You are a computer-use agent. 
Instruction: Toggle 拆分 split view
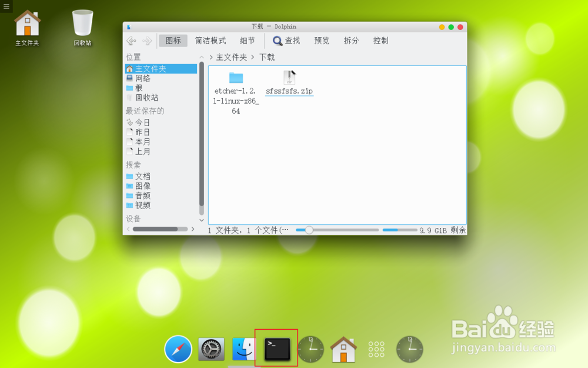(x=351, y=41)
